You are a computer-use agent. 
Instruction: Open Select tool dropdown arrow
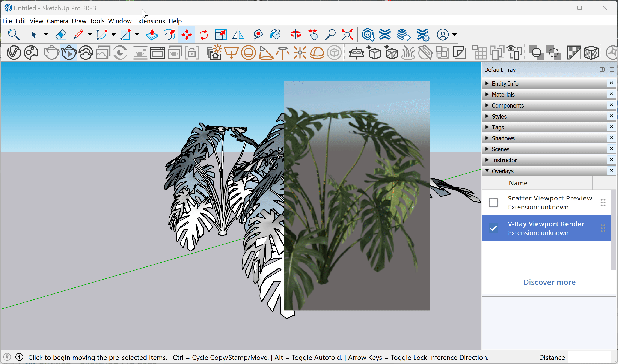click(x=46, y=35)
